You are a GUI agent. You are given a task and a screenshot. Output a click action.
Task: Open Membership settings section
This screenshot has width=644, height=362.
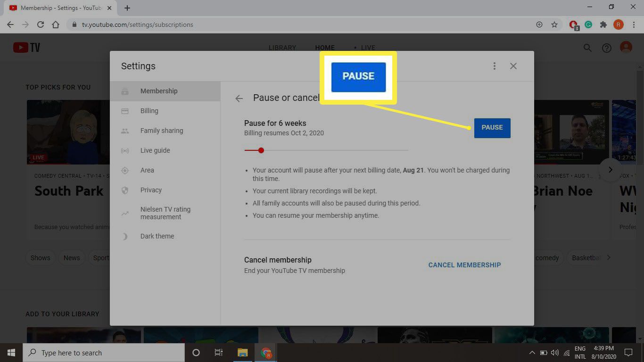(165, 91)
